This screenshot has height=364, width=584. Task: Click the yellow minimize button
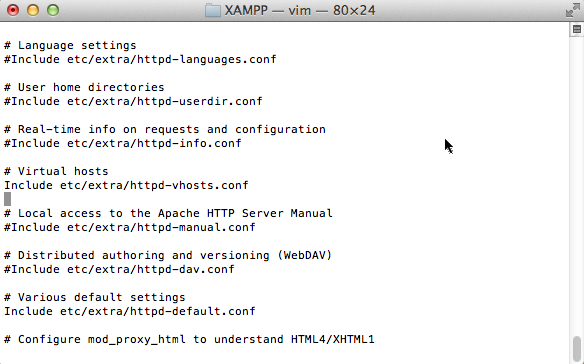(x=33, y=10)
